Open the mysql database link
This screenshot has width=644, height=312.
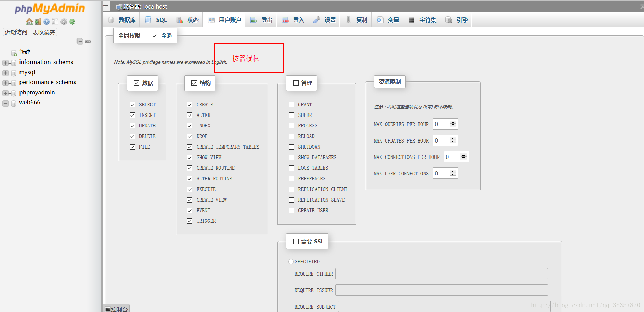coord(27,72)
